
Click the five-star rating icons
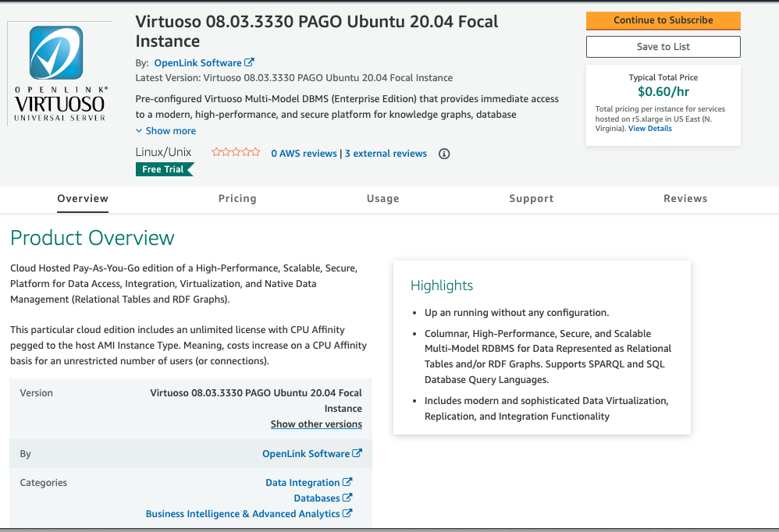(x=236, y=152)
